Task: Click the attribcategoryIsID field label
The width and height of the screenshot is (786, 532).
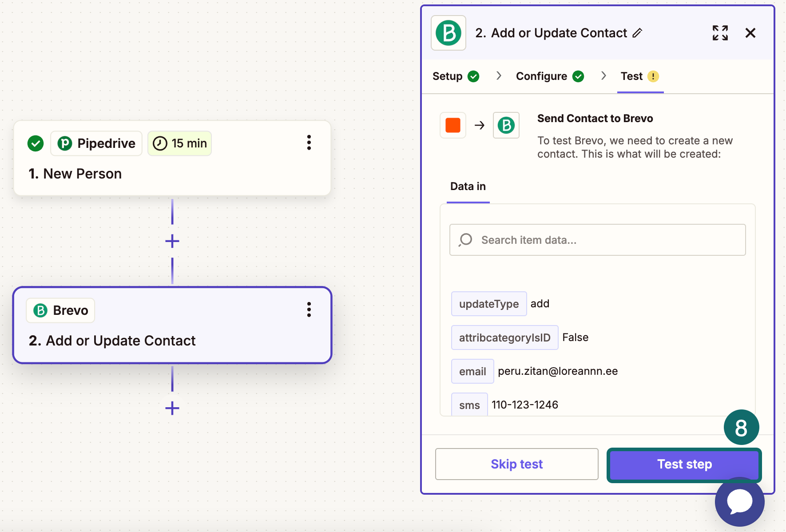Action: [x=505, y=337]
